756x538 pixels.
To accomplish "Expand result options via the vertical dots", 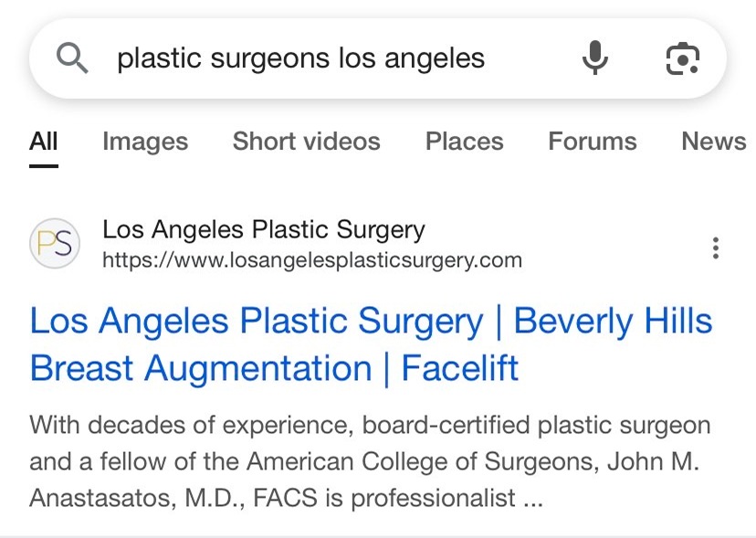I will [715, 247].
